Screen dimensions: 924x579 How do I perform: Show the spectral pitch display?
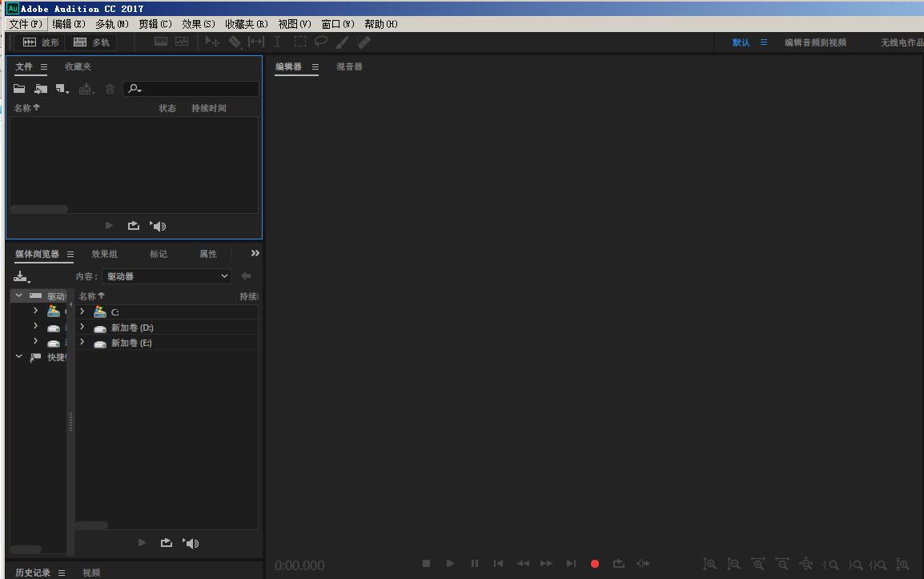(x=182, y=42)
